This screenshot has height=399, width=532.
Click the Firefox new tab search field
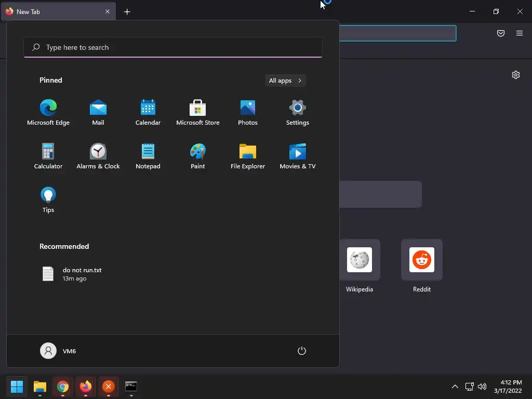[x=380, y=194]
